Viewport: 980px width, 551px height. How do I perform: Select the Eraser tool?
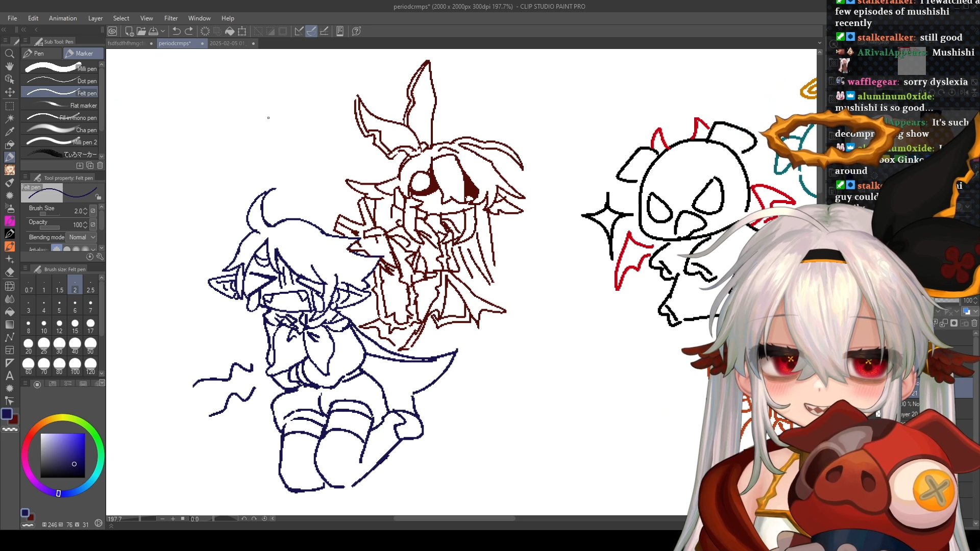(9, 272)
